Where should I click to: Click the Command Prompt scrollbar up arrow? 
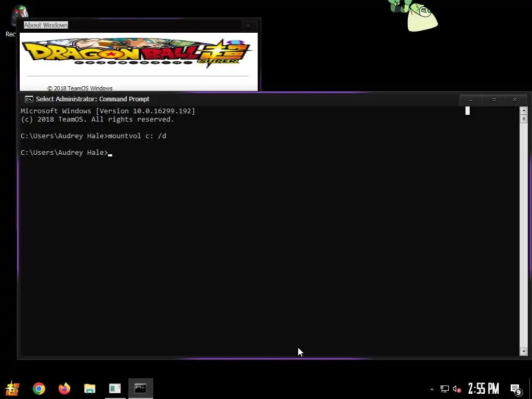click(524, 111)
